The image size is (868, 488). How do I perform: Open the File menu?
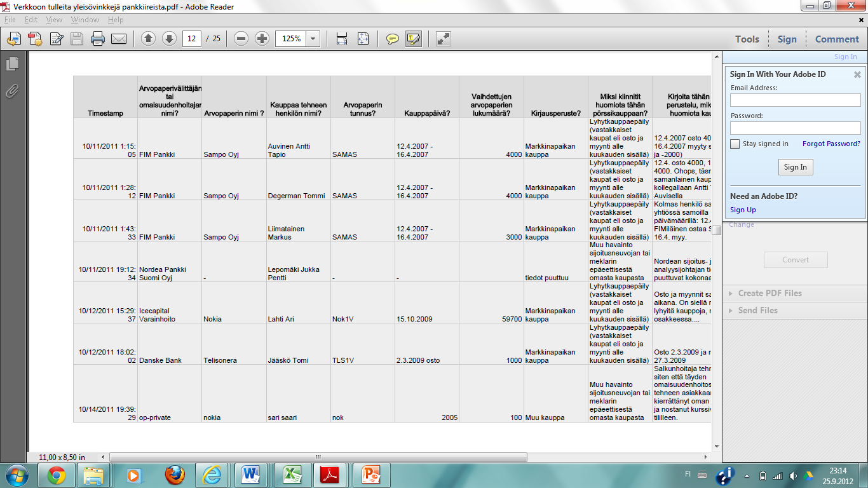coord(10,20)
